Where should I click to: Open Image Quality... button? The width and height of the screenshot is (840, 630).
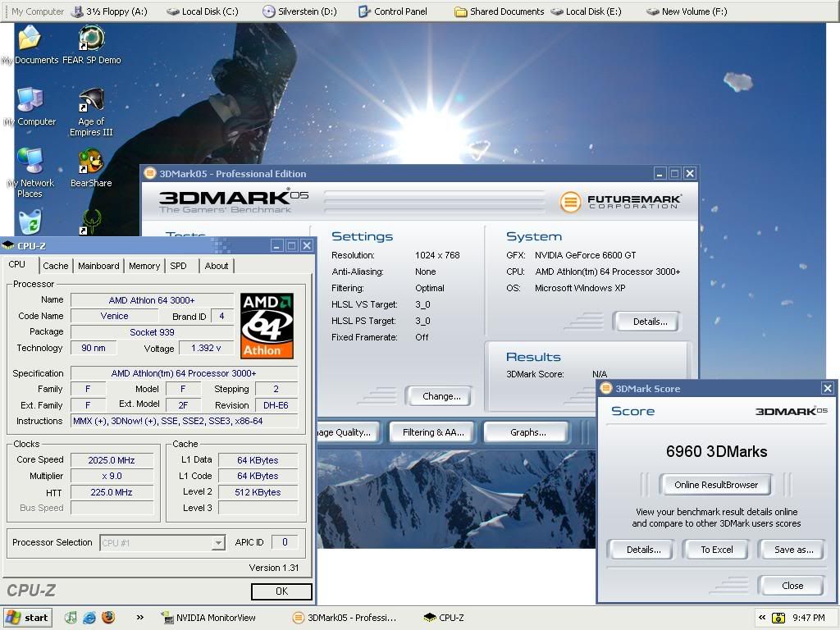(347, 432)
